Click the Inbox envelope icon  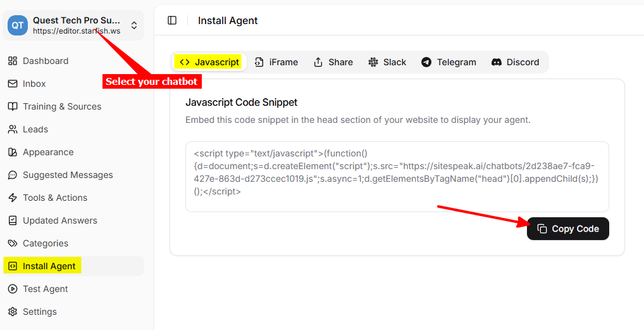[x=12, y=84]
